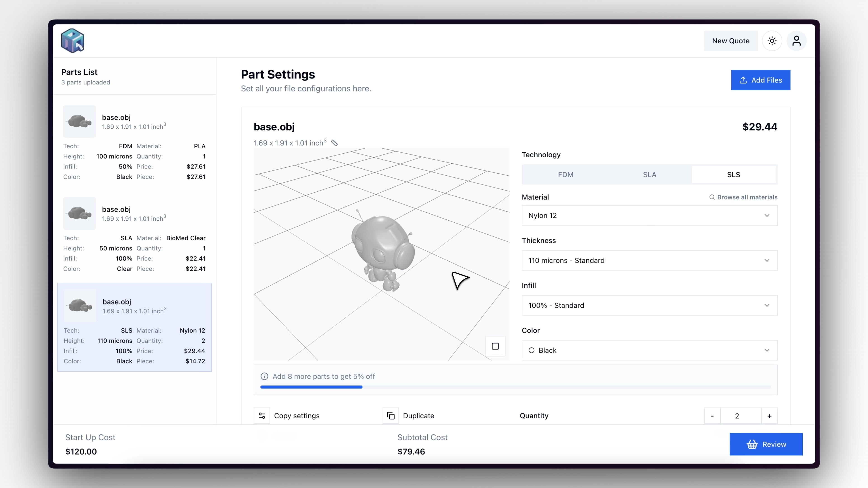Click the application logo

(72, 40)
